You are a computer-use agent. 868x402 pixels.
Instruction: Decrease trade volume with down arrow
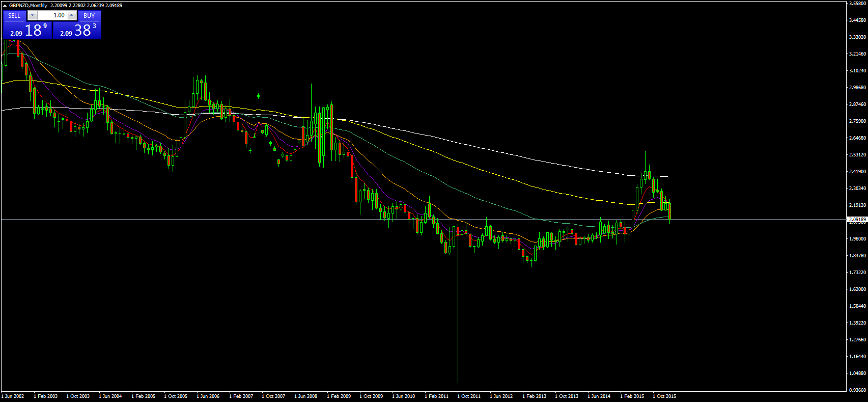coord(32,16)
